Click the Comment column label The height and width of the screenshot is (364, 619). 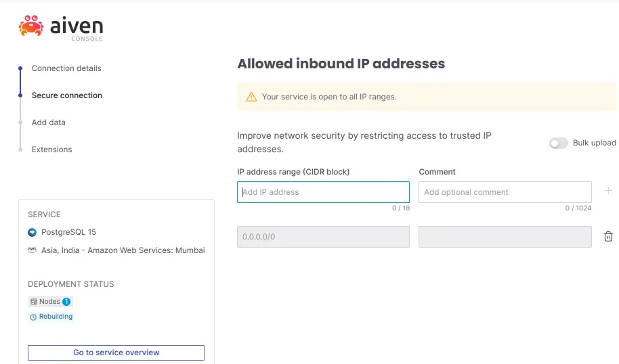[437, 172]
